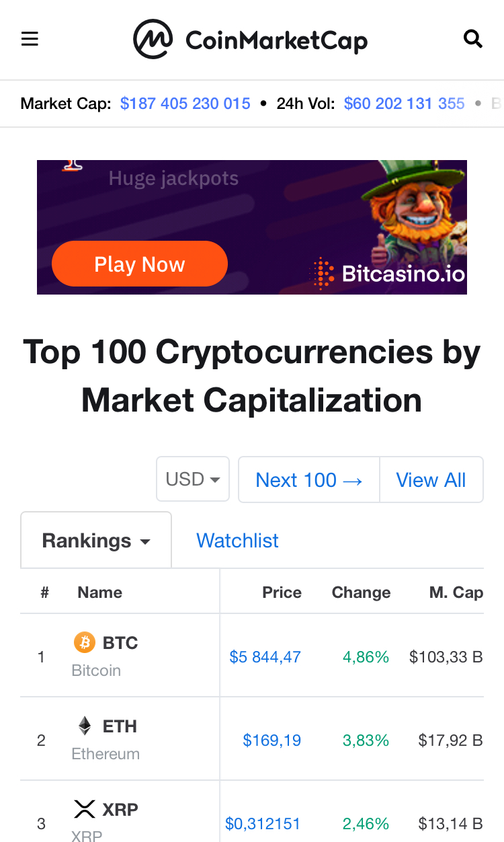This screenshot has width=504, height=842.
Task: Open the 24h volume value link
Action: tap(404, 104)
